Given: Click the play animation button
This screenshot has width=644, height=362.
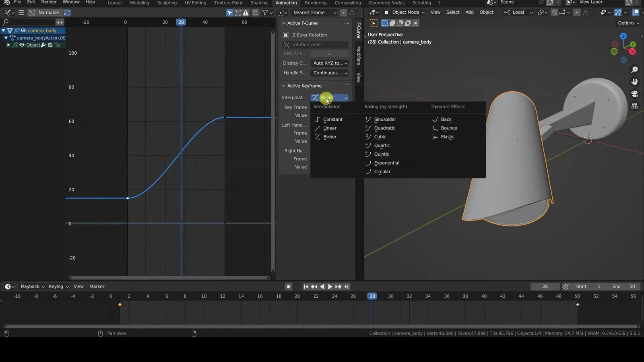Looking at the screenshot, I should [x=330, y=287].
